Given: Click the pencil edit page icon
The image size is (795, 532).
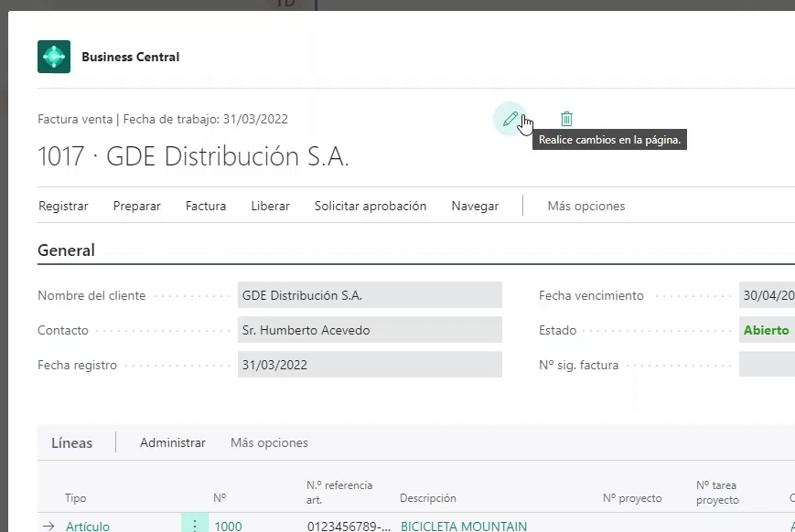Looking at the screenshot, I should (x=510, y=119).
